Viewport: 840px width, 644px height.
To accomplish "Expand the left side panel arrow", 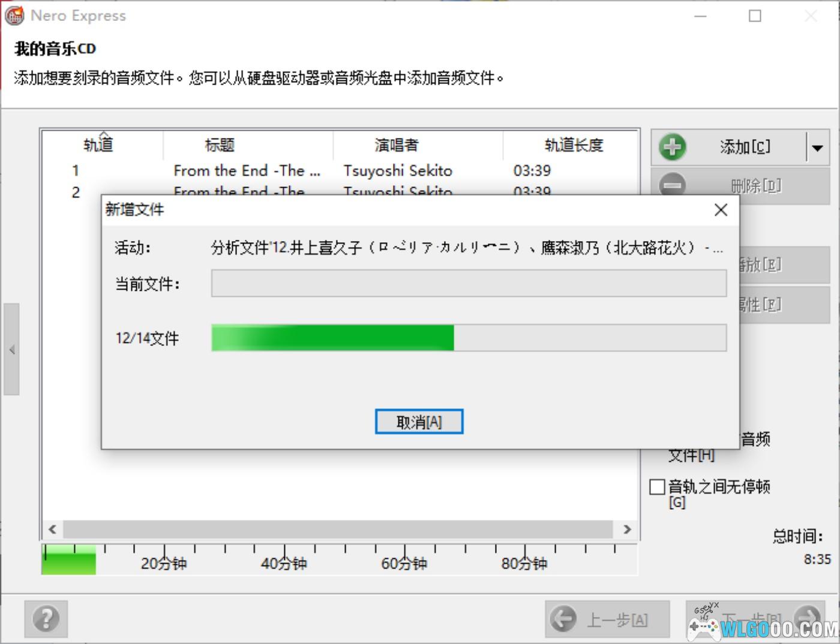I will click(11, 349).
